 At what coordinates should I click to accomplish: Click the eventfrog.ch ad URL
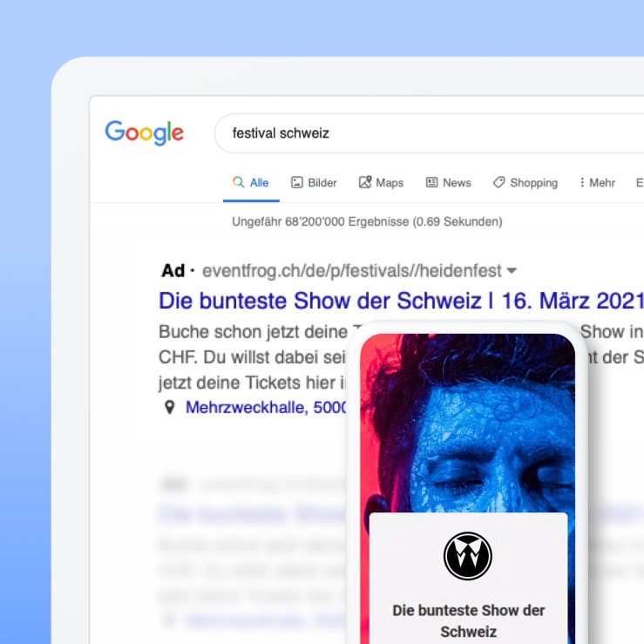(x=351, y=271)
